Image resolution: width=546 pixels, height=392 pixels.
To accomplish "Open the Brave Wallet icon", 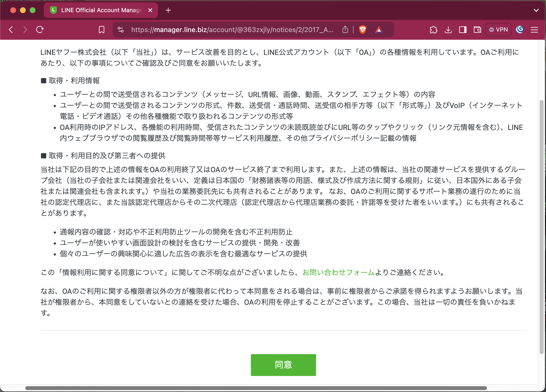I will [477, 30].
